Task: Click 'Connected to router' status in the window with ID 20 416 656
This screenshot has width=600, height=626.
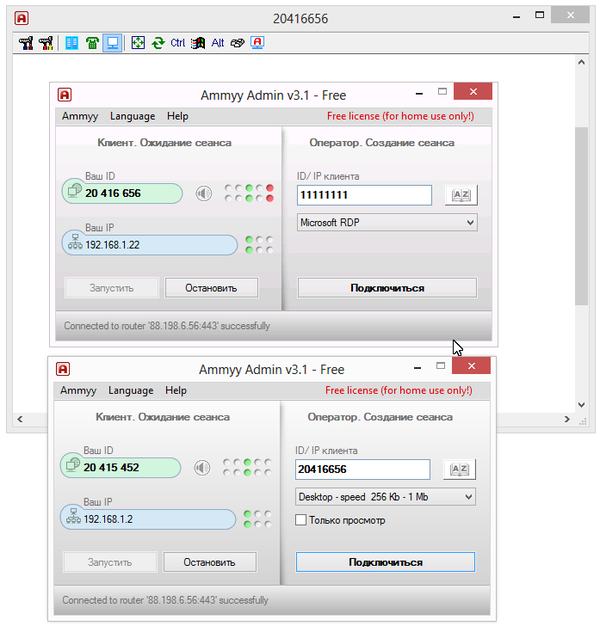Action: click(x=167, y=326)
